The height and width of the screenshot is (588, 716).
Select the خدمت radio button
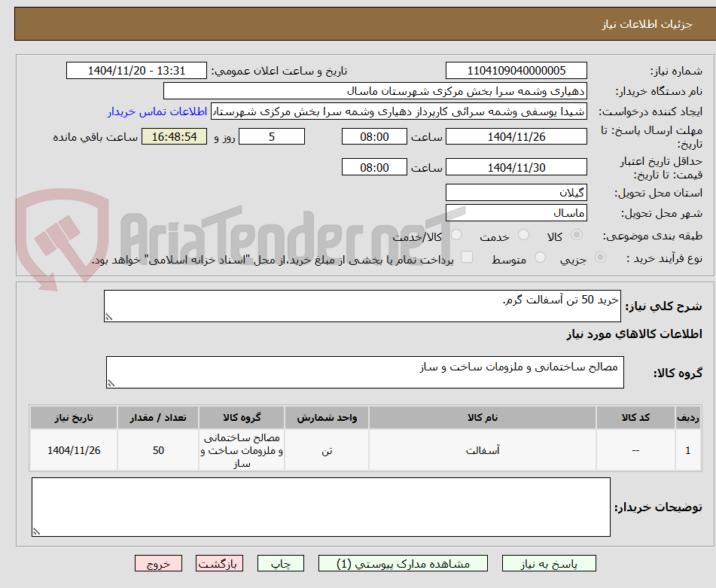click(524, 235)
